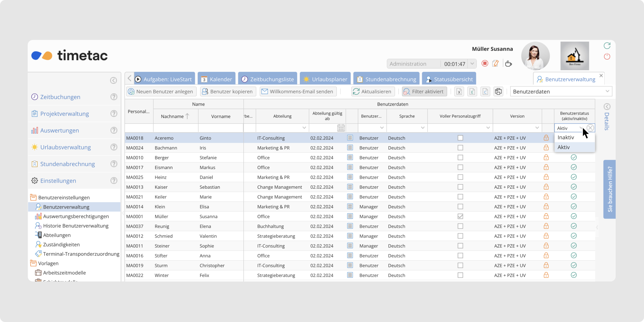Expand the Abteilung column filter dropdown
This screenshot has height=322, width=644.
pyautogui.click(x=304, y=128)
